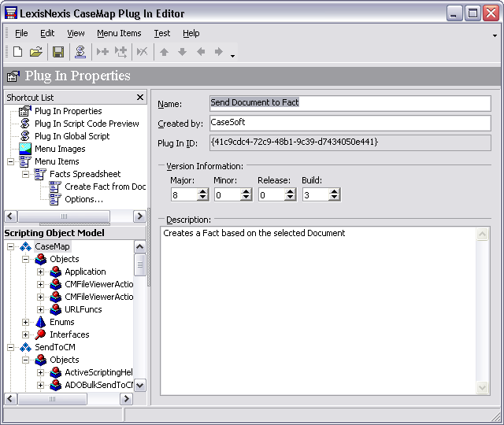This screenshot has width=504, height=425.
Task: Open the Menu Items menu
Action: point(119,33)
